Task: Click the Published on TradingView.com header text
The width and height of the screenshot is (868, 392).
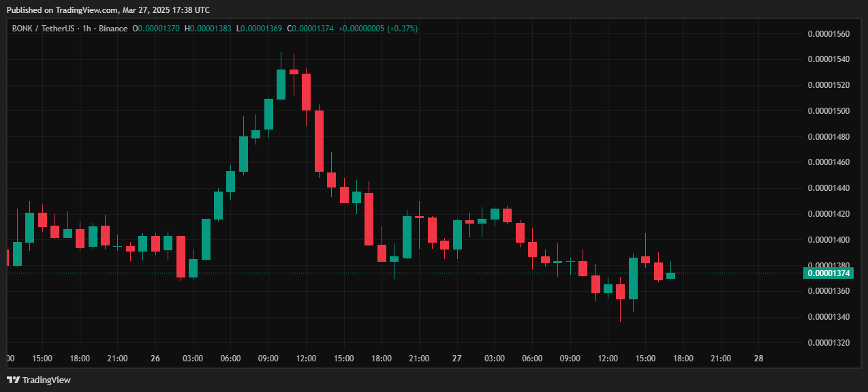Action: [x=108, y=10]
